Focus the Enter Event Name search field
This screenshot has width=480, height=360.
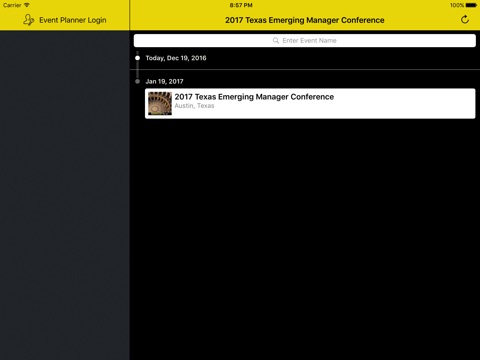[305, 41]
